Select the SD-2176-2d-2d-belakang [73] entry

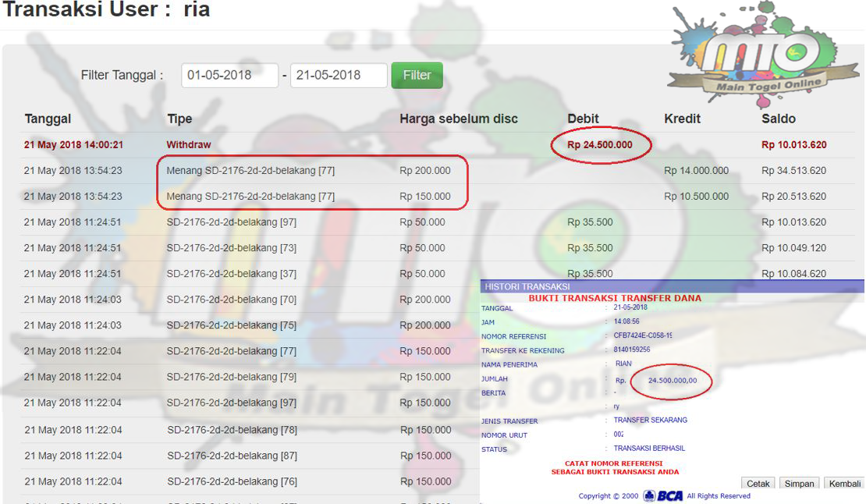click(x=231, y=248)
